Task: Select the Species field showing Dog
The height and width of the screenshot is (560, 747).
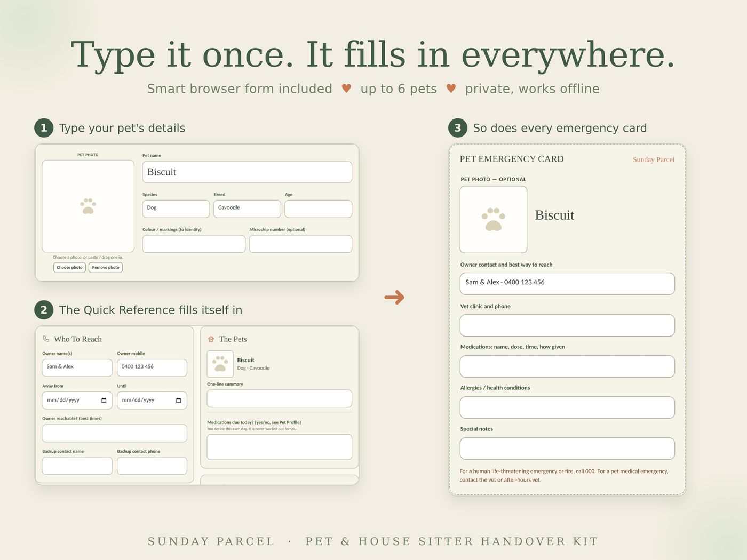Action: click(176, 209)
